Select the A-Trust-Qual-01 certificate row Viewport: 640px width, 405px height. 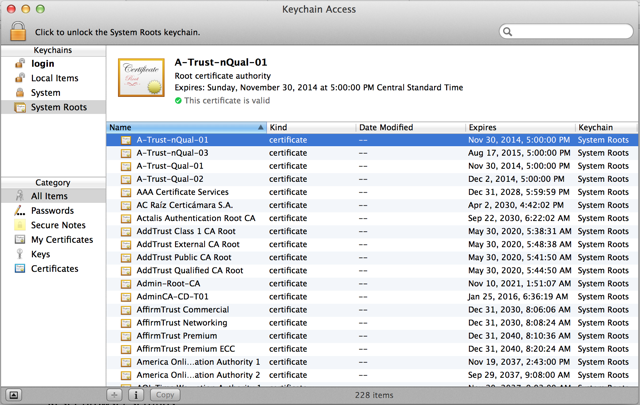coord(372,166)
